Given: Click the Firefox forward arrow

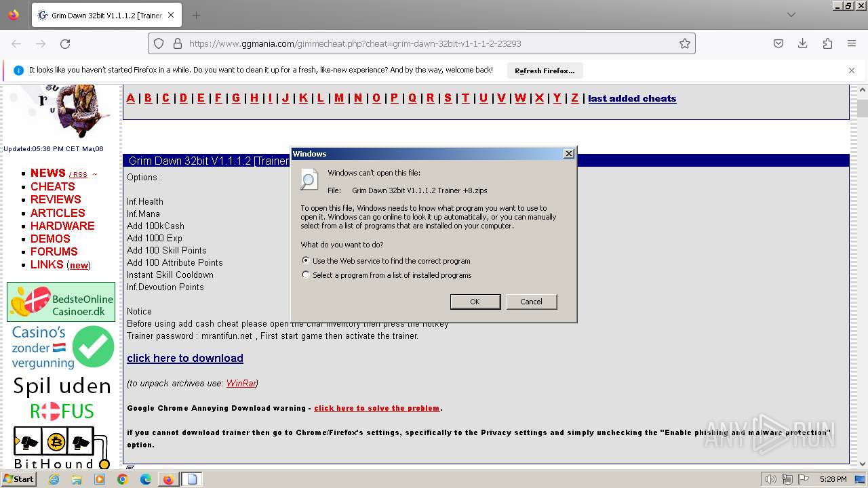Looking at the screenshot, I should point(41,43).
